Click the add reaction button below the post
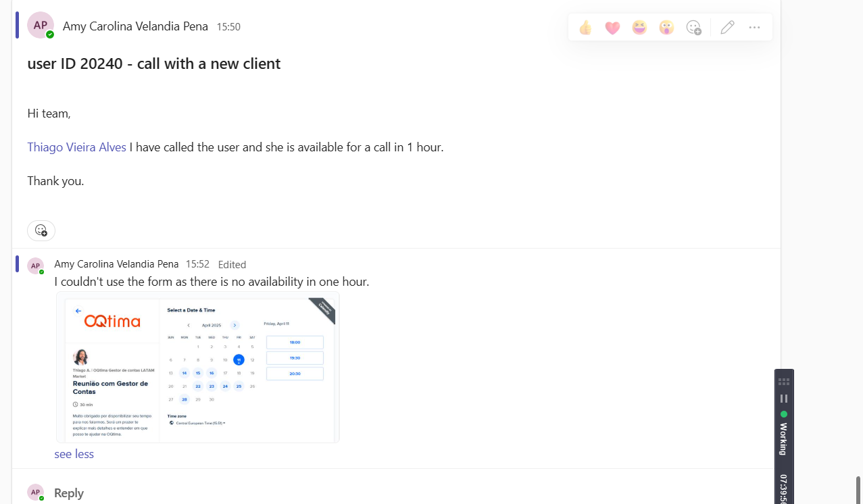Viewport: 863px width, 504px height. 41,230
